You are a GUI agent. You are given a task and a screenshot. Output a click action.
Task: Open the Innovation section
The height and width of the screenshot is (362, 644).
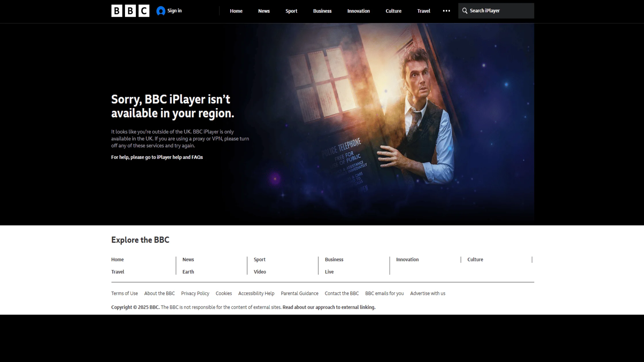click(x=358, y=11)
